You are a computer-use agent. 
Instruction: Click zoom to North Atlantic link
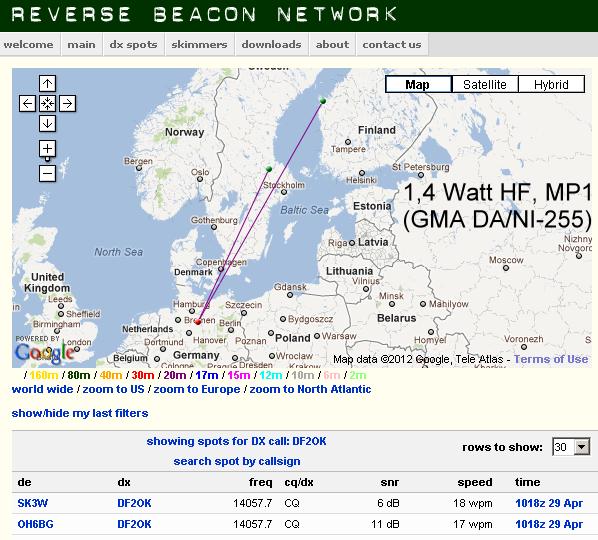click(x=310, y=389)
